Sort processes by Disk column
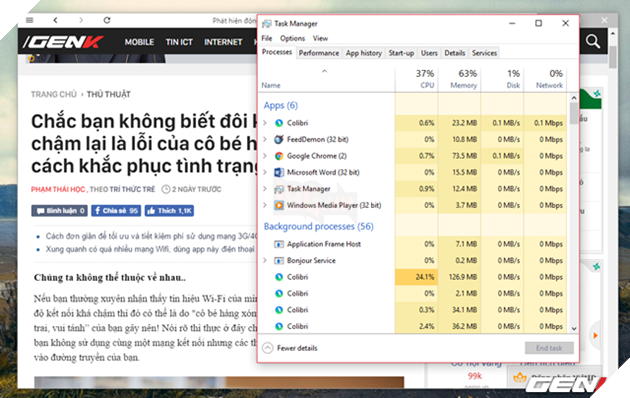Screen dimensions: 630x398 [x=503, y=79]
